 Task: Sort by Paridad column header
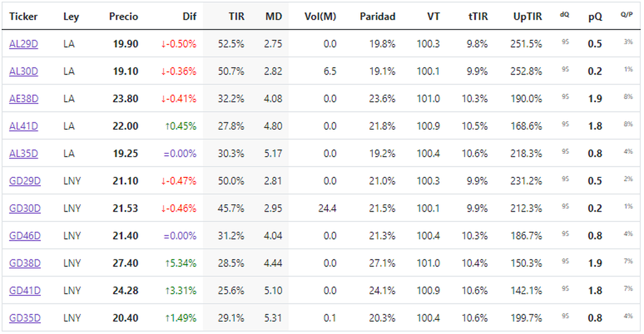377,17
